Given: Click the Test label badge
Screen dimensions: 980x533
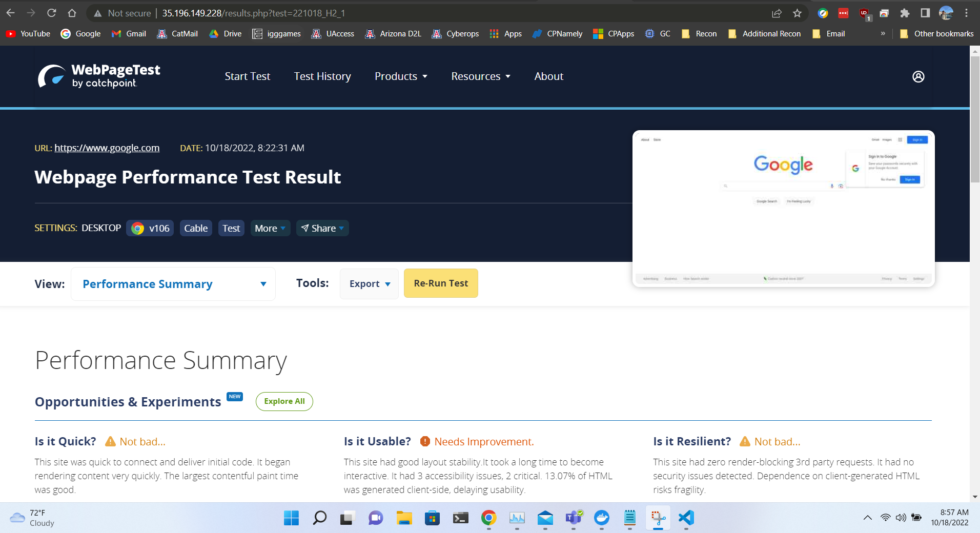Looking at the screenshot, I should (x=231, y=228).
